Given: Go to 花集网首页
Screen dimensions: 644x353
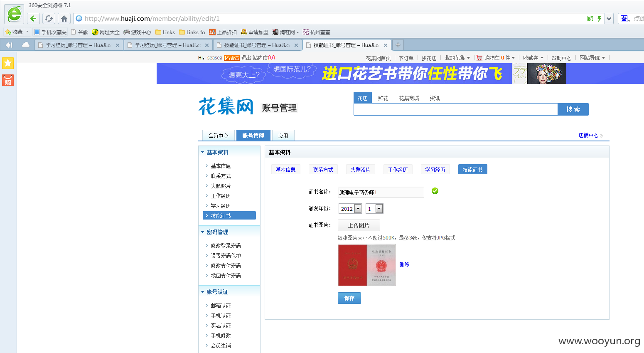Looking at the screenshot, I should tap(378, 58).
